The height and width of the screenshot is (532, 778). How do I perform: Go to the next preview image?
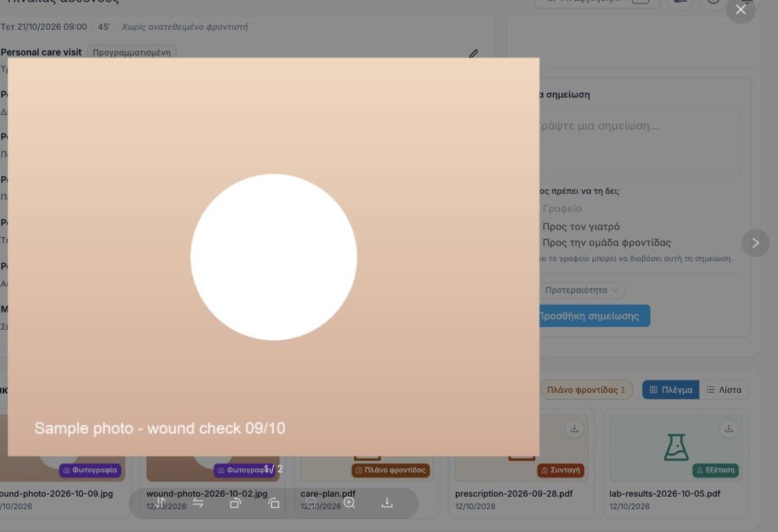point(755,242)
